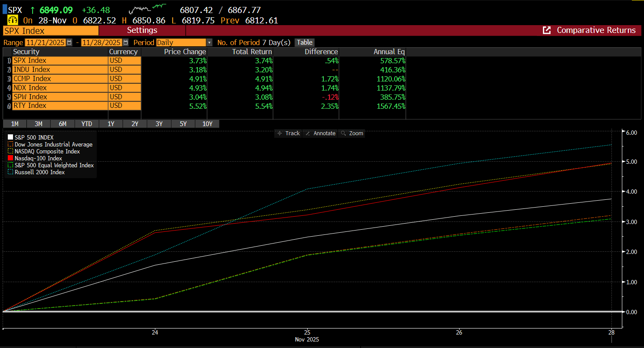Click the Dow Jones Industrial Average legend swatch
The image size is (644, 348).
tap(11, 144)
